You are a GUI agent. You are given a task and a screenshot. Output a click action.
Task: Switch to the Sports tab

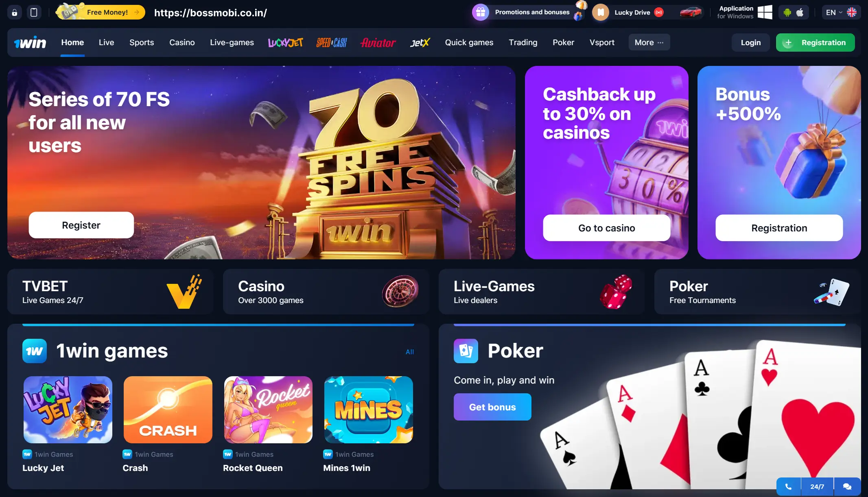tap(142, 42)
